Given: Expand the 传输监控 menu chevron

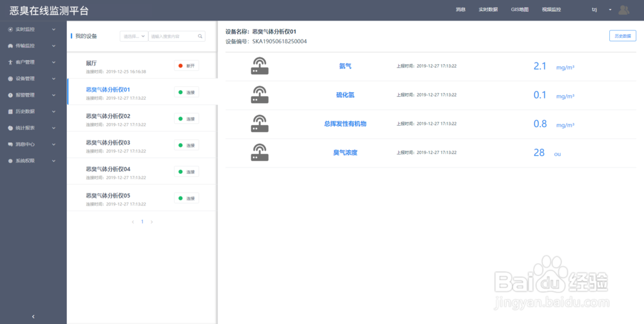Looking at the screenshot, I should (x=53, y=46).
